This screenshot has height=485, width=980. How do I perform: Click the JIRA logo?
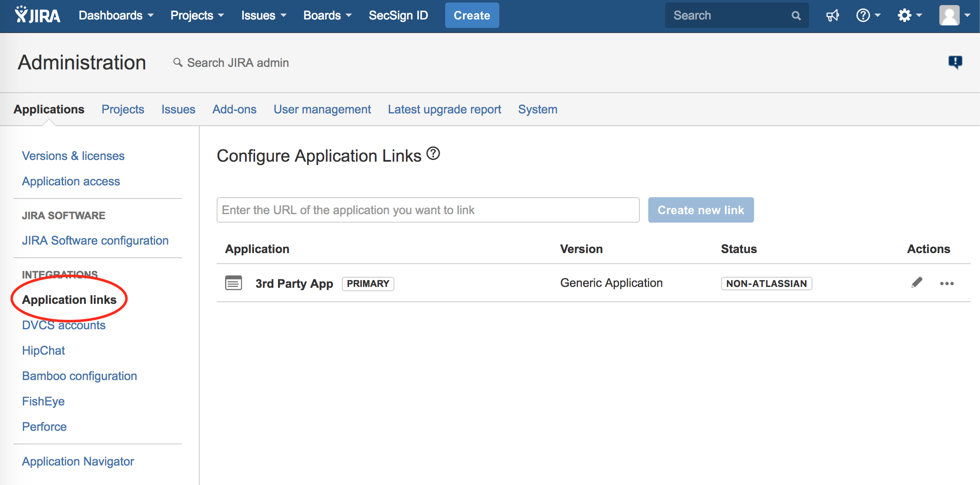37,15
